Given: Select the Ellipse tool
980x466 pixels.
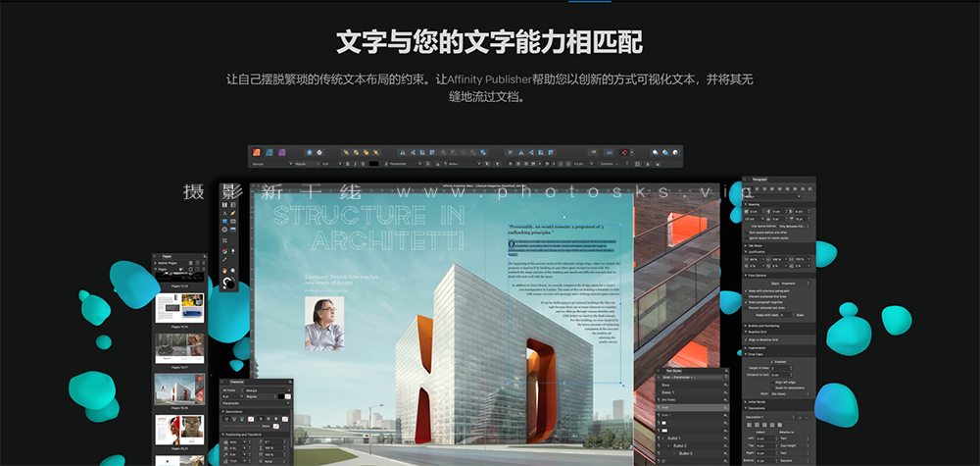Looking at the screenshot, I should [224, 230].
